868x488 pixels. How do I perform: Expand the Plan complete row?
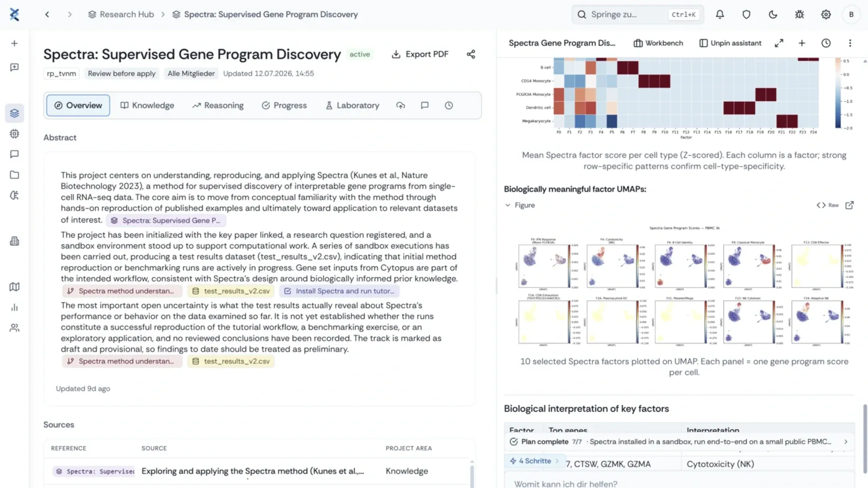tap(679, 442)
